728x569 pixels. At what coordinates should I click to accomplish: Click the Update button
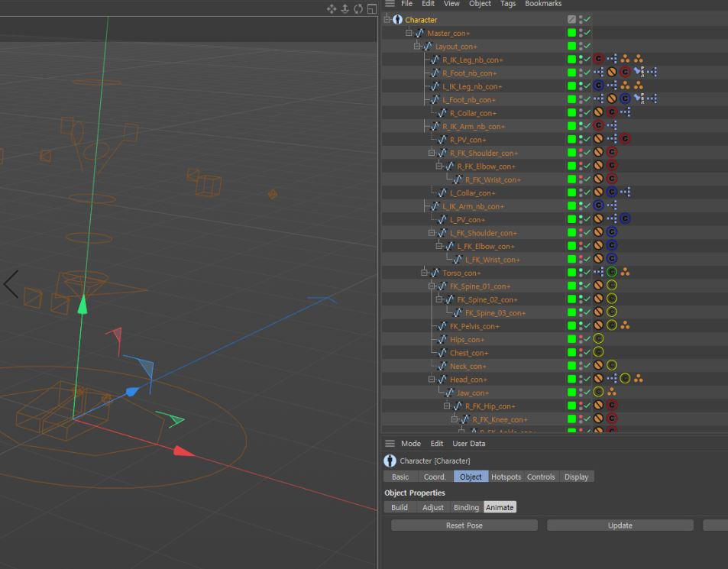620,525
